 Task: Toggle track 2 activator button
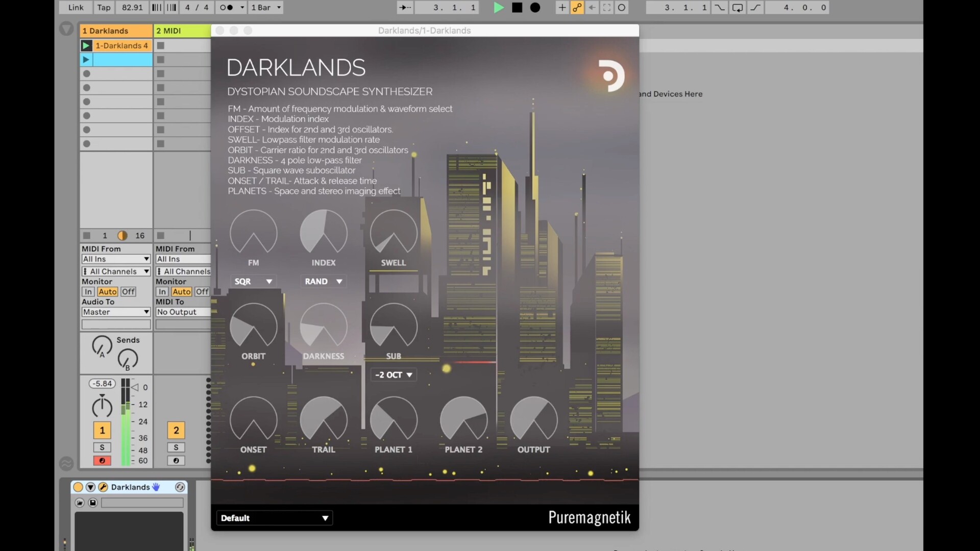point(176,430)
